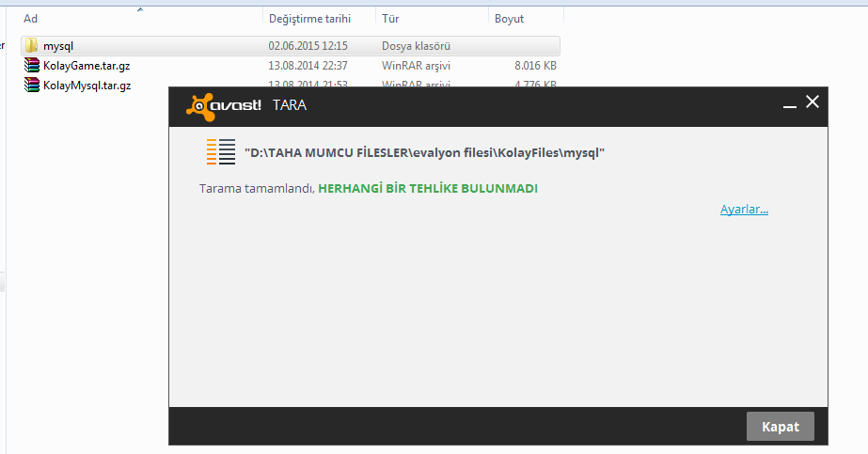
Task: Click the scan list icon beside path
Action: [x=221, y=151]
